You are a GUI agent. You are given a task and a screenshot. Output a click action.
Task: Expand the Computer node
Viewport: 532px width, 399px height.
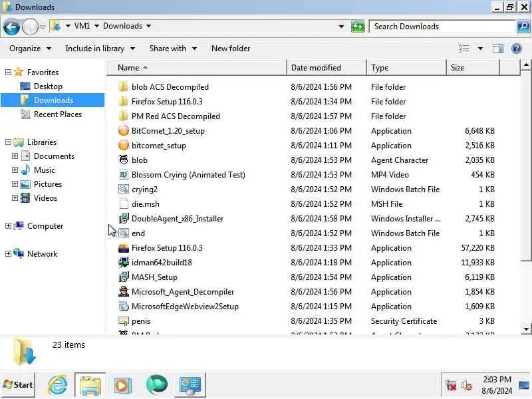9,225
